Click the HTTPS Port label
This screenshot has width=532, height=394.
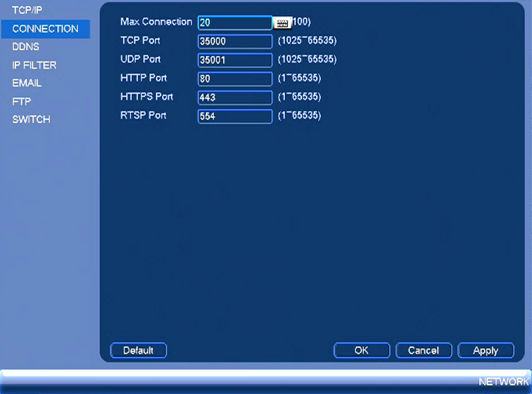pyautogui.click(x=147, y=97)
